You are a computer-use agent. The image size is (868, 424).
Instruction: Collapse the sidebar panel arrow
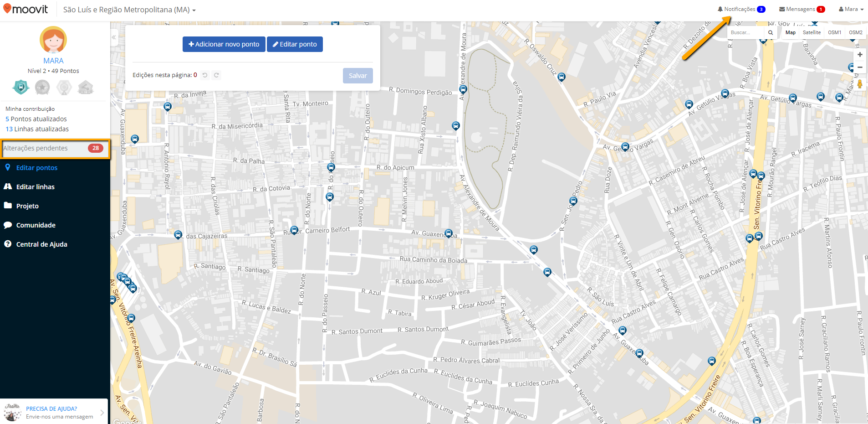pyautogui.click(x=114, y=37)
